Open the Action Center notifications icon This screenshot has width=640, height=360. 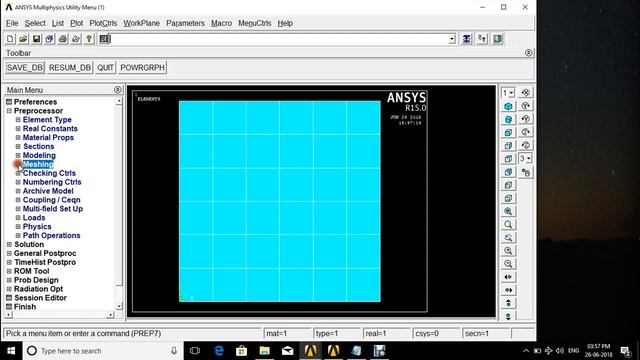click(625, 351)
